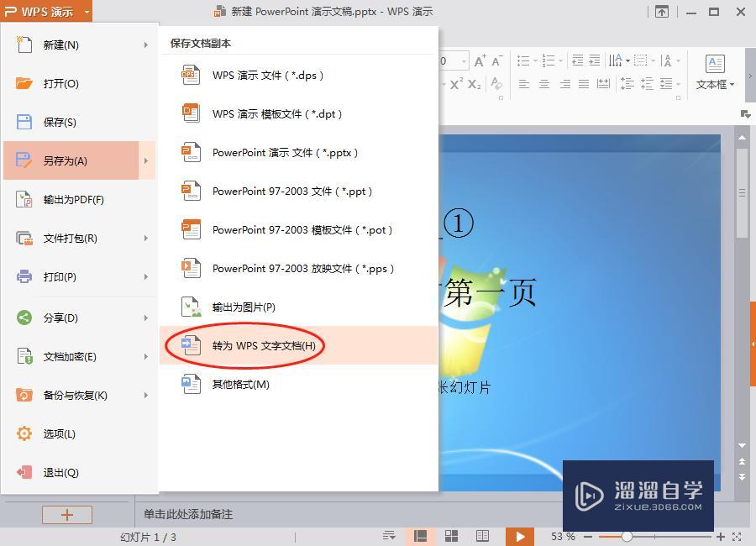Click the bullet list icon

point(523,60)
